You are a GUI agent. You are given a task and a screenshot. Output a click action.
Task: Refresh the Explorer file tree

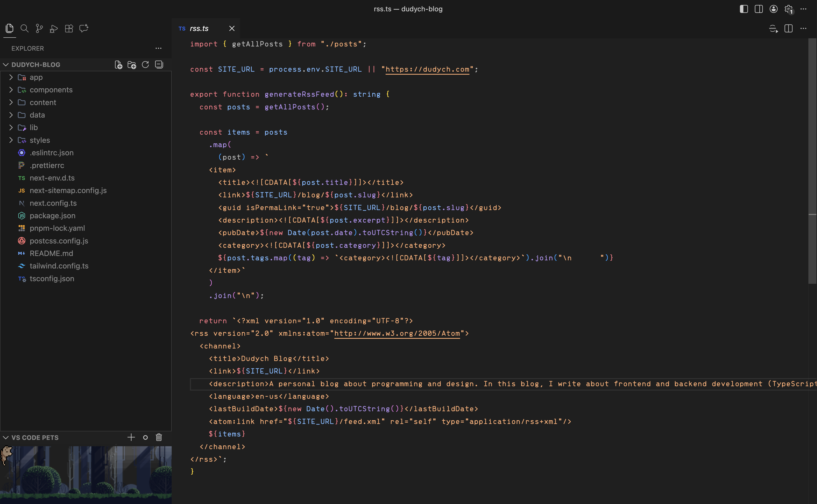[x=145, y=64]
